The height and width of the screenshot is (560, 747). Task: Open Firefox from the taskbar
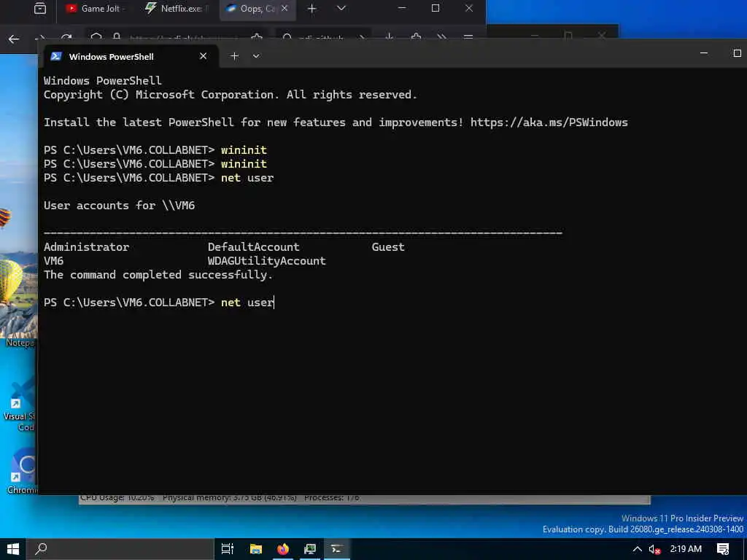point(283,549)
